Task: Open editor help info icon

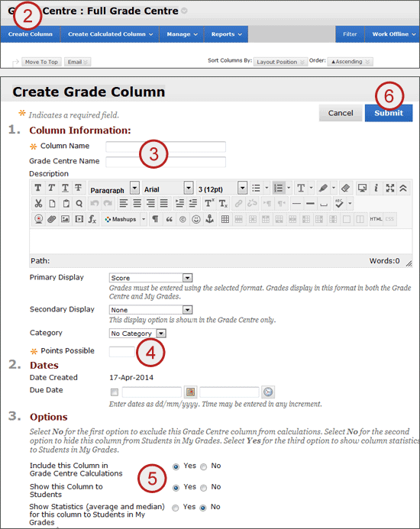Action: coord(376,188)
